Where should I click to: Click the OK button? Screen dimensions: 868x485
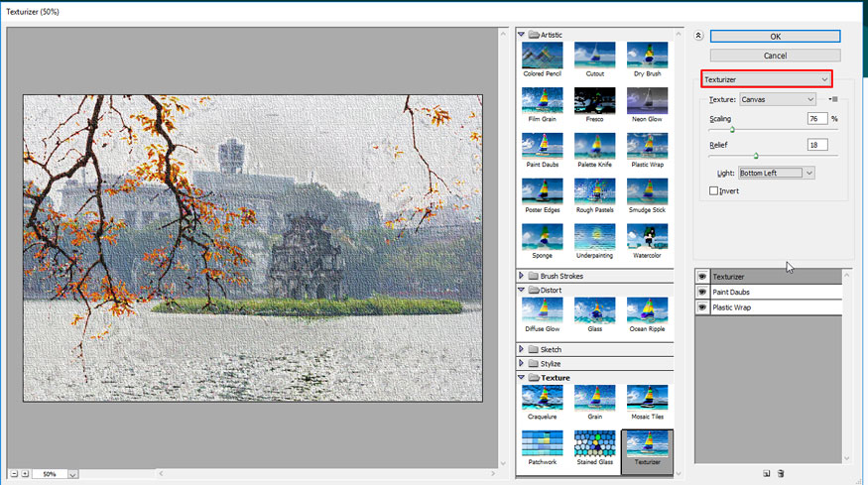(x=775, y=36)
